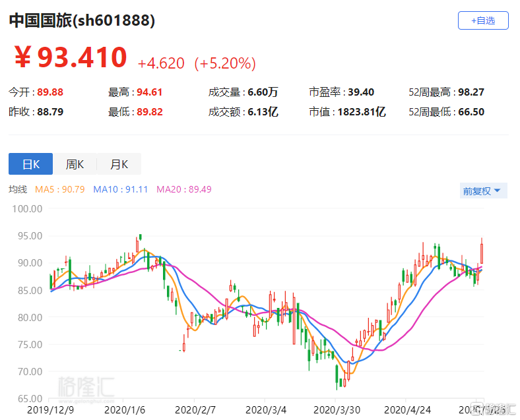Select the 75.00 y-axis label
This screenshot has height=420, width=520.
(30, 344)
